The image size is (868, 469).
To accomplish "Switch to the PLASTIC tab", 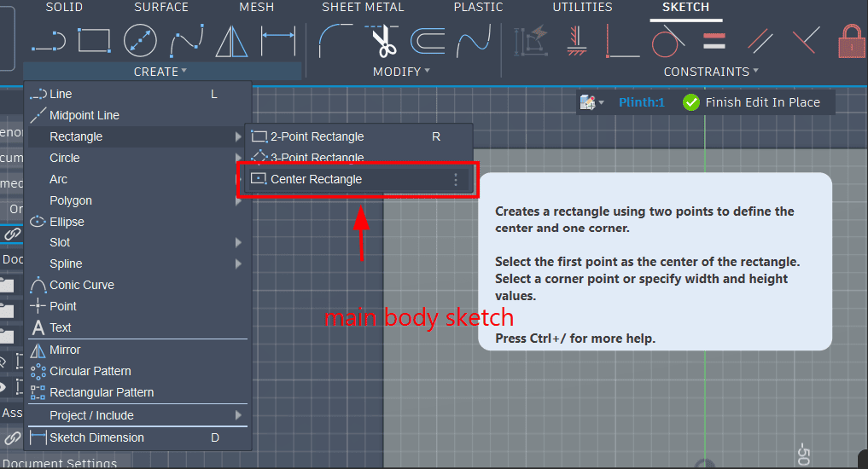I will pyautogui.click(x=478, y=7).
